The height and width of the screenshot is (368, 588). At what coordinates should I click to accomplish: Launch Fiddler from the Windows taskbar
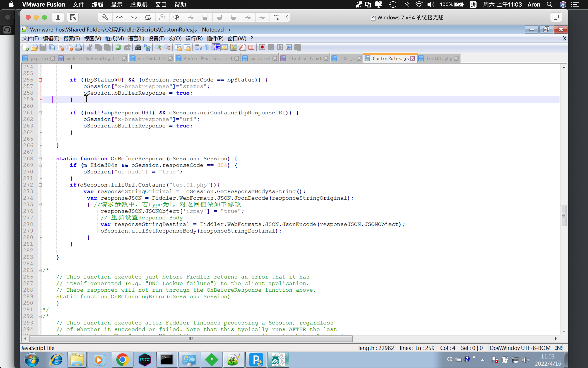pos(211,359)
